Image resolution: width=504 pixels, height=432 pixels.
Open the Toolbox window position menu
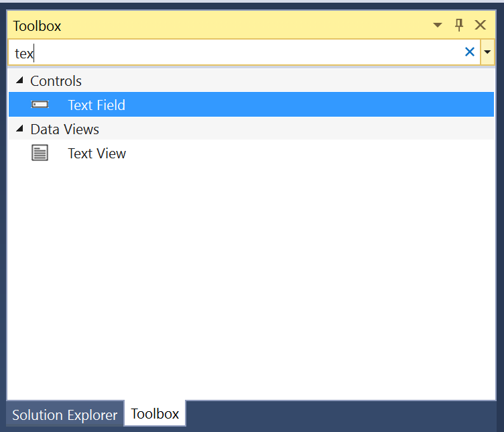pos(438,25)
